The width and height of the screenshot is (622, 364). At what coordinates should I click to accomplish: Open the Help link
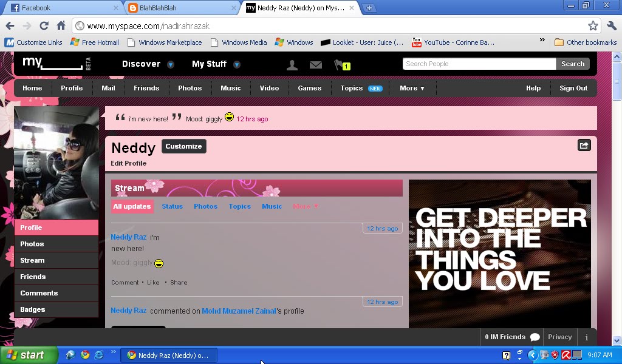(x=533, y=88)
